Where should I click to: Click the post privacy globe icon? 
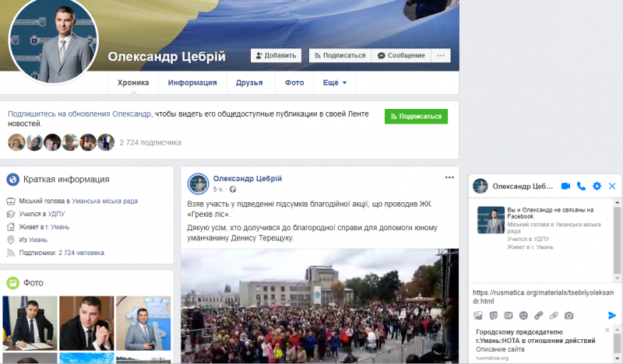coord(233,189)
